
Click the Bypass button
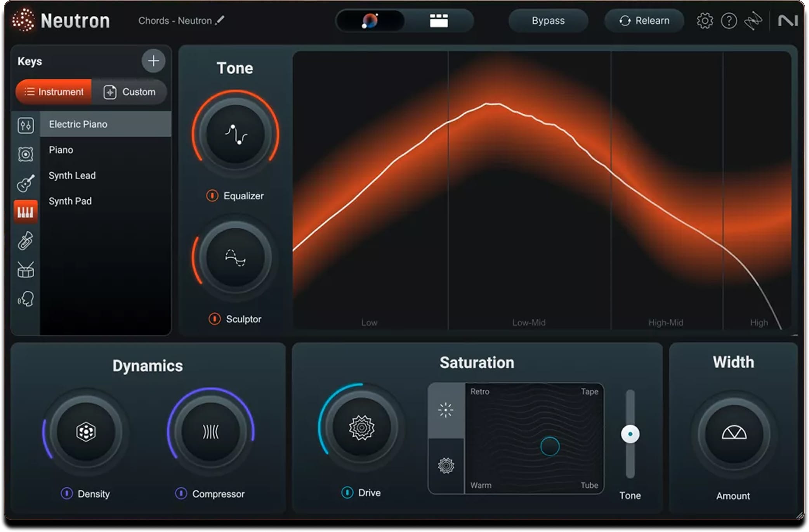[x=548, y=21]
